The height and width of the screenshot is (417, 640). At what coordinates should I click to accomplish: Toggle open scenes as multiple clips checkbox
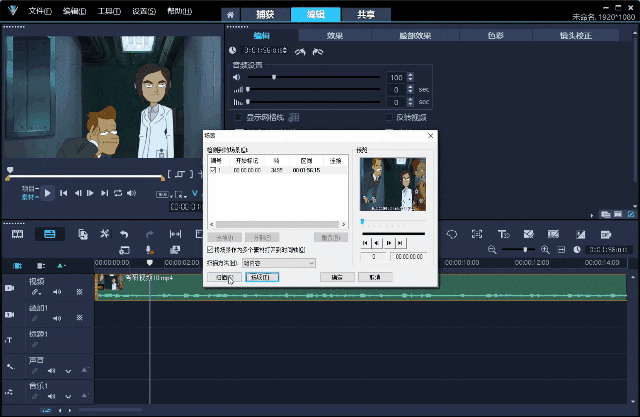tap(210, 249)
